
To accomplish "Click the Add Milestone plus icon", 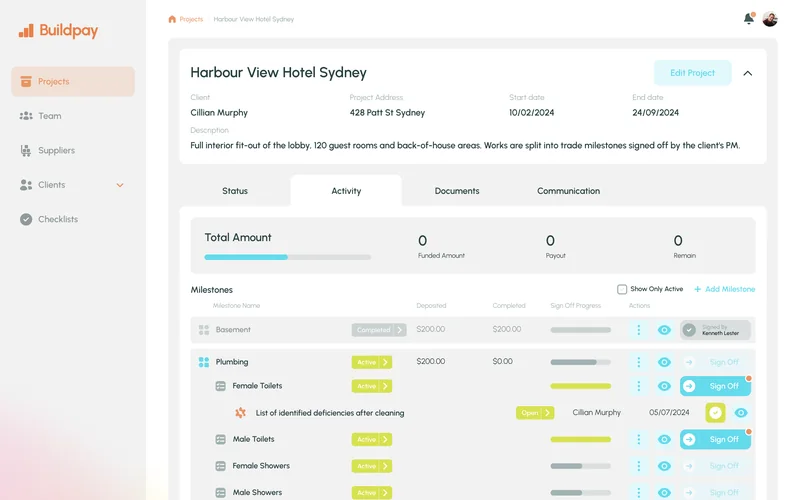I will point(697,289).
